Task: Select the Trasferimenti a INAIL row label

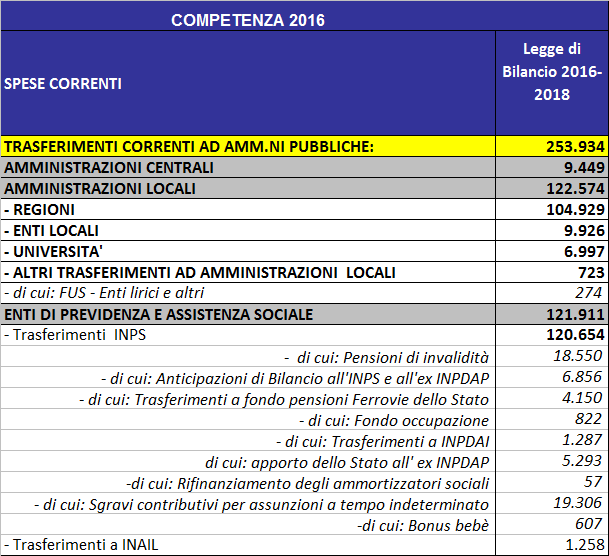Action: pyautogui.click(x=73, y=546)
